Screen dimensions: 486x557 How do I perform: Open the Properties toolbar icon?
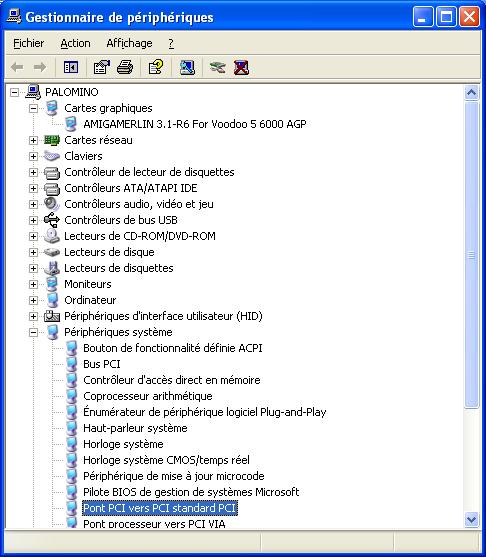(102, 67)
